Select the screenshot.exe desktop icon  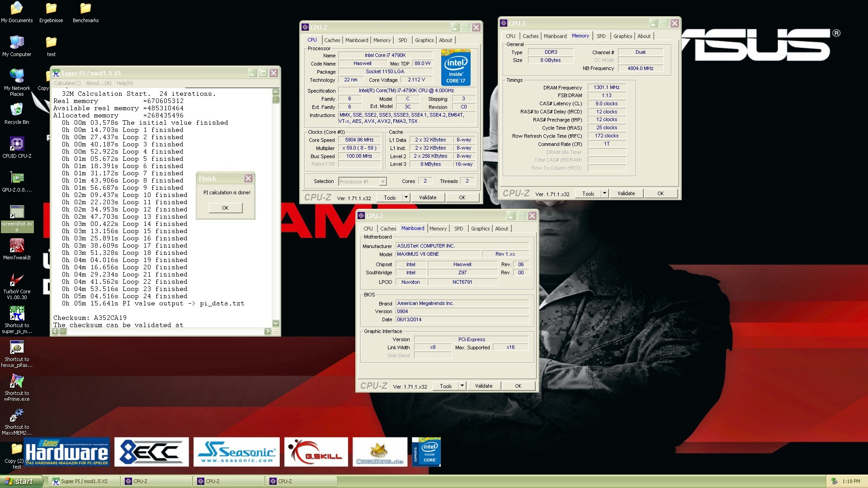[x=17, y=219]
